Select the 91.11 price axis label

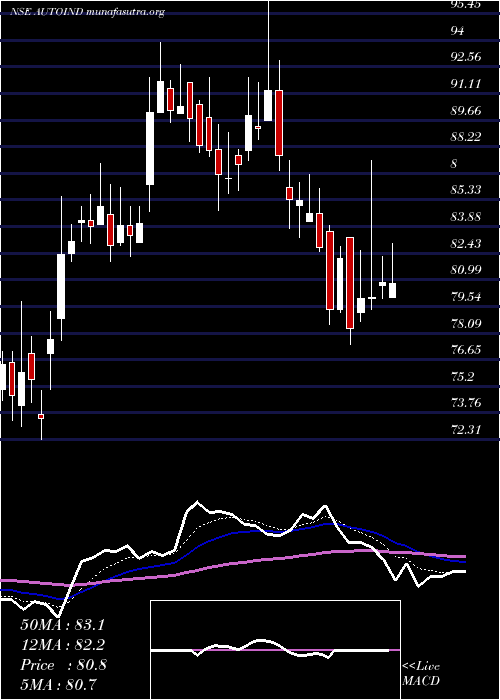467,83
